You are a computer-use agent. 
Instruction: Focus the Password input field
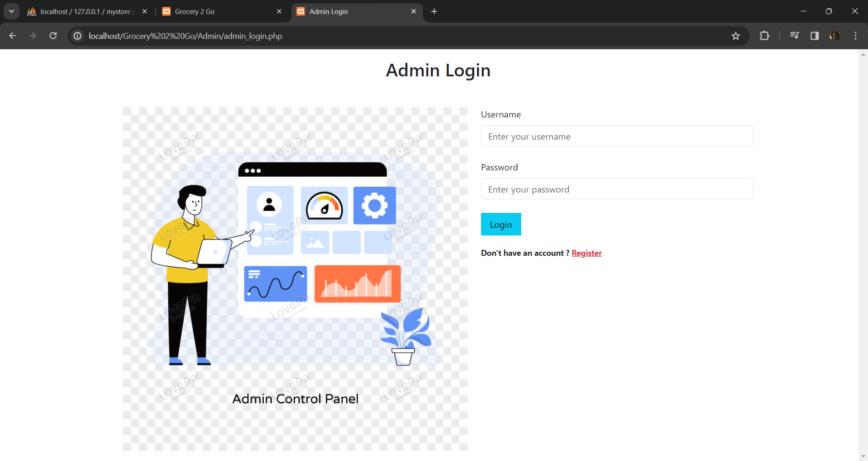[617, 189]
